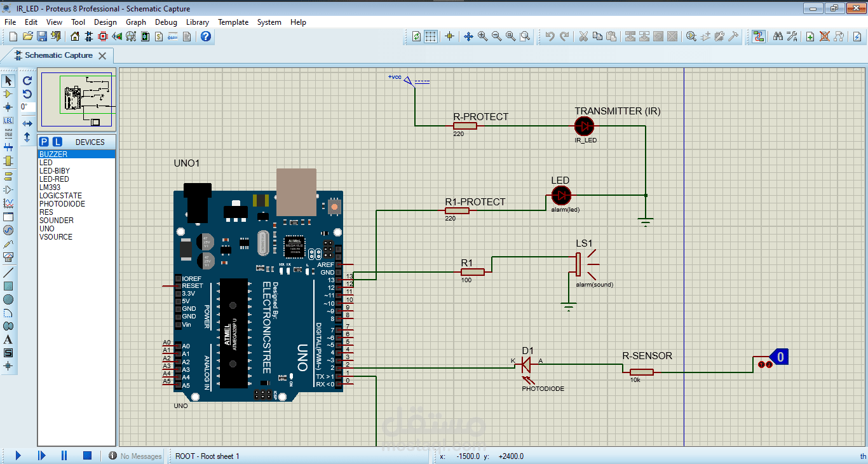Viewport: 868px width, 464px height.
Task: Open the pick parts from library icon
Action: 691,36
